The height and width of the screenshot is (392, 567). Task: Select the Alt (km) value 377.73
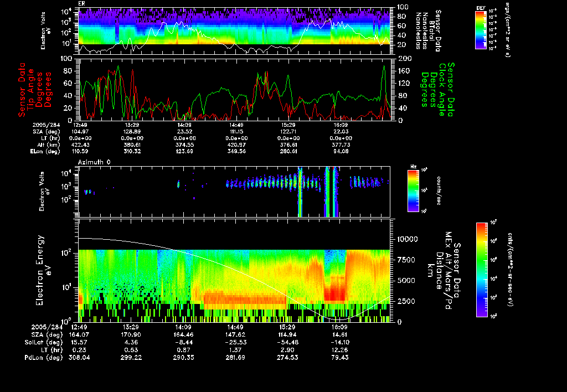point(341,145)
